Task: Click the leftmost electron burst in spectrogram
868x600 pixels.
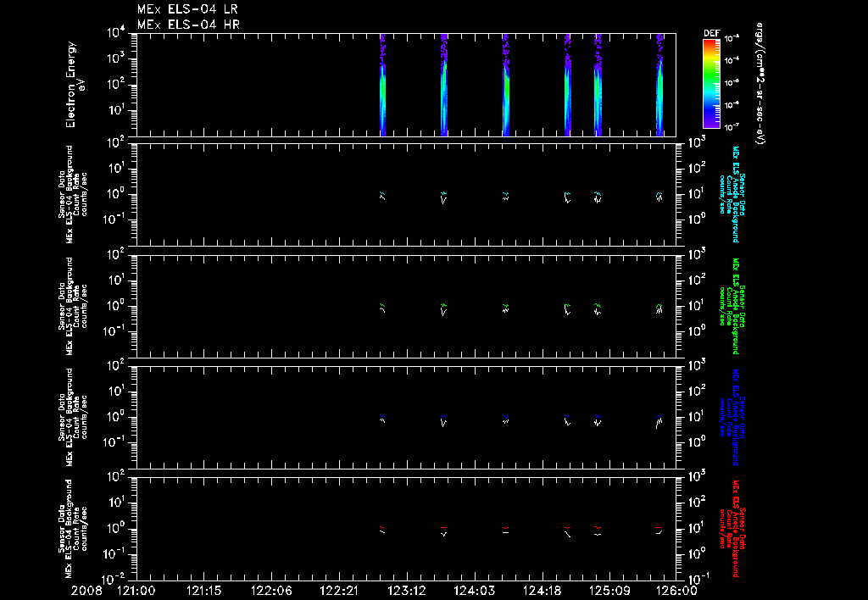Action: click(382, 85)
